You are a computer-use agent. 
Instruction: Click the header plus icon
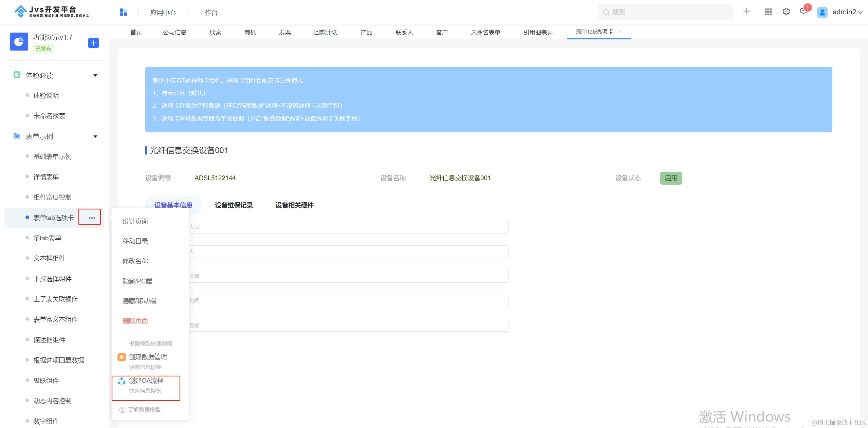[746, 12]
